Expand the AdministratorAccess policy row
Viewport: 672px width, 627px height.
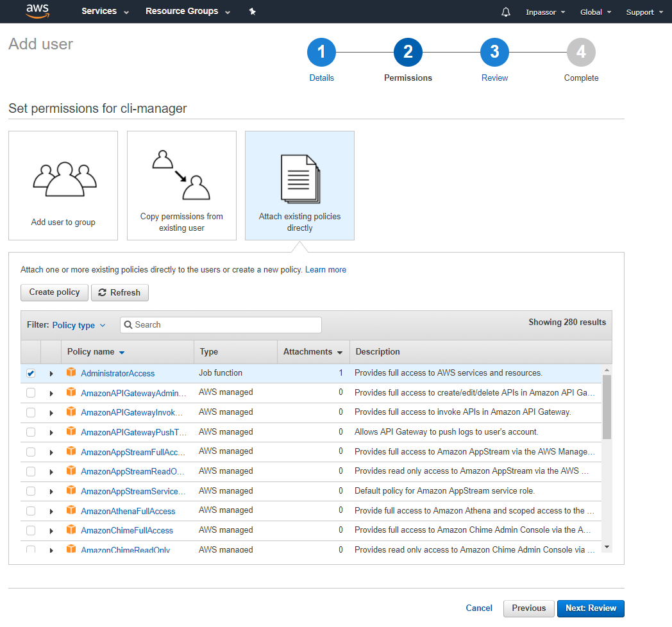tap(51, 374)
